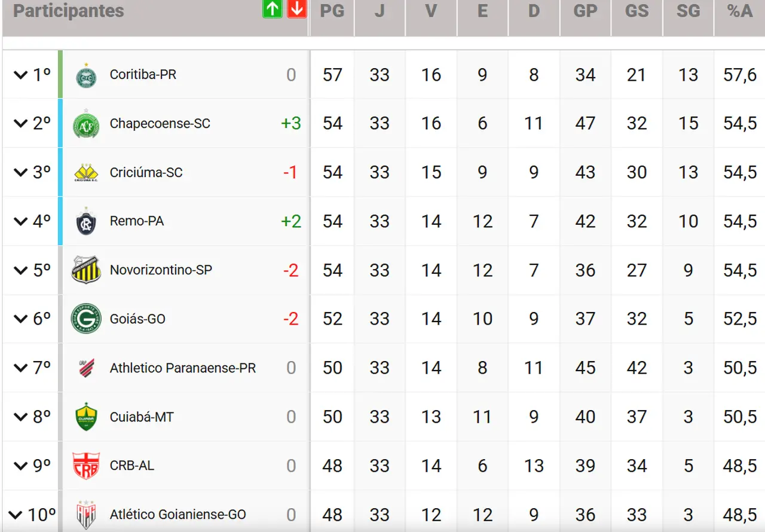Image resolution: width=765 pixels, height=532 pixels.
Task: Click the Coritiba-PR club crest
Action: pyautogui.click(x=86, y=75)
